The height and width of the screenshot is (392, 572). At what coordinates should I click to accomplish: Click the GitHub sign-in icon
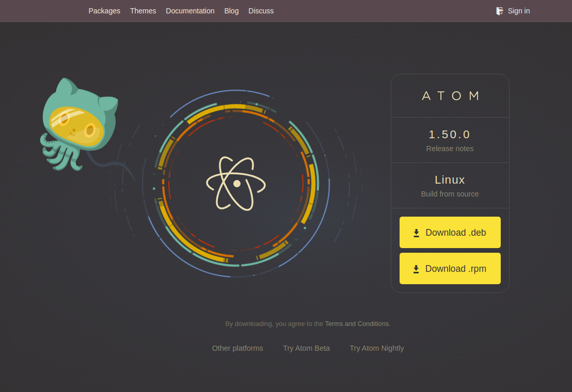[499, 11]
